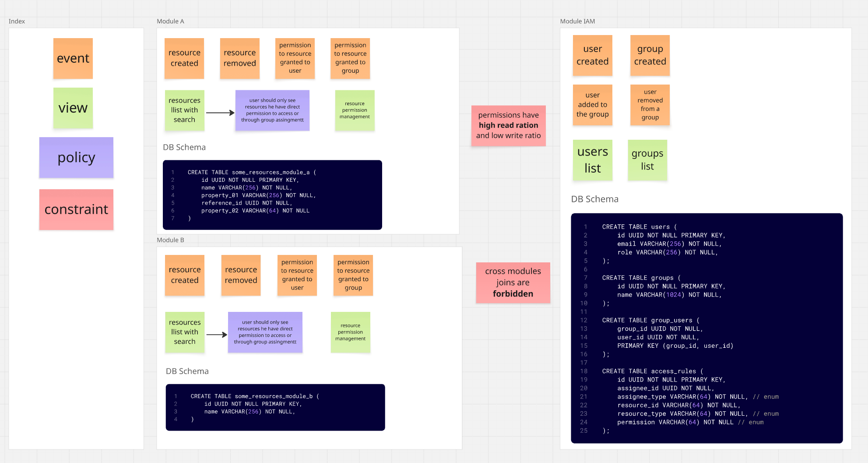Click the "constraint" sticky note

pos(76,209)
